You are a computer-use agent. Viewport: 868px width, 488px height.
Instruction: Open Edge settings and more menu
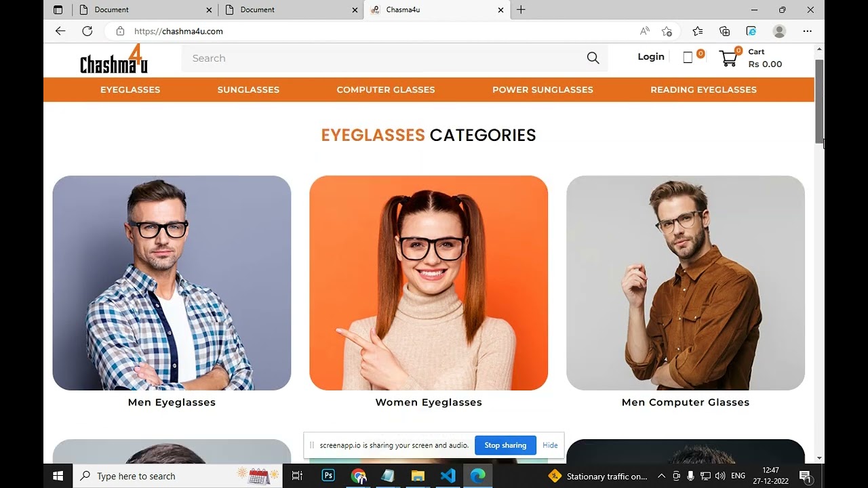coord(807,31)
